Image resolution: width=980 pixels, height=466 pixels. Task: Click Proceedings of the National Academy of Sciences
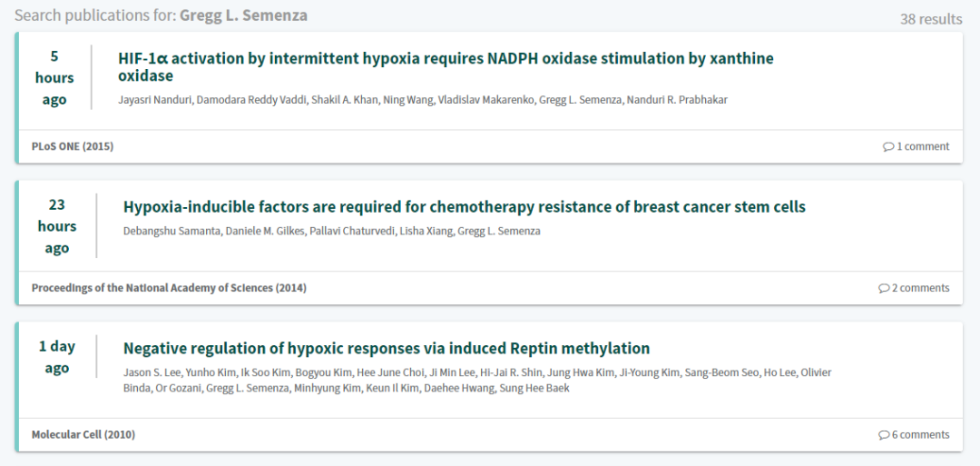(x=169, y=288)
